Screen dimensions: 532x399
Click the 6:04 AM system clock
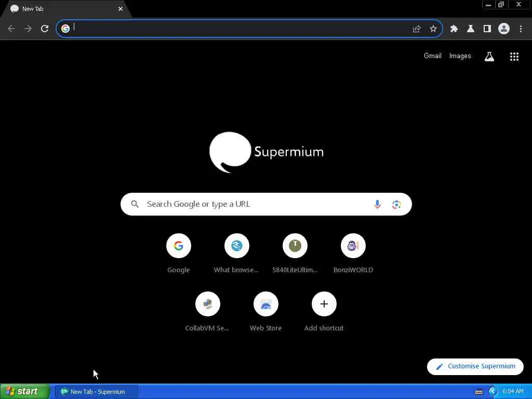click(513, 392)
